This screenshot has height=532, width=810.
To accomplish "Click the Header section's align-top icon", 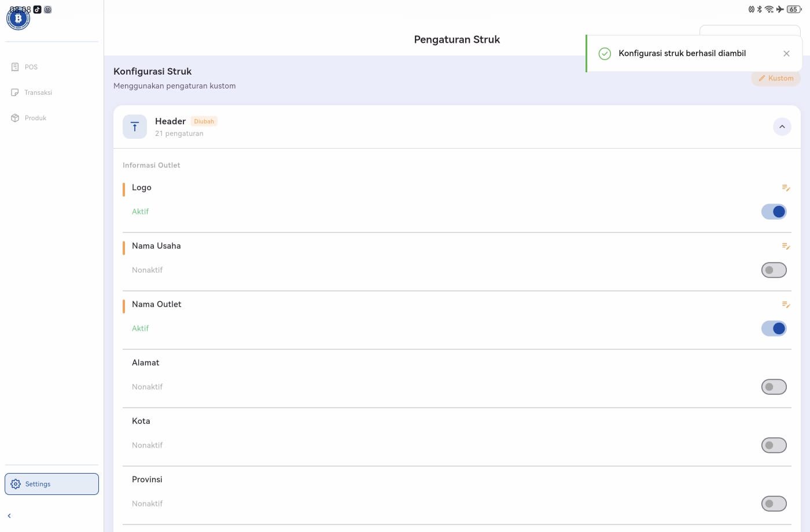I will pos(134,126).
